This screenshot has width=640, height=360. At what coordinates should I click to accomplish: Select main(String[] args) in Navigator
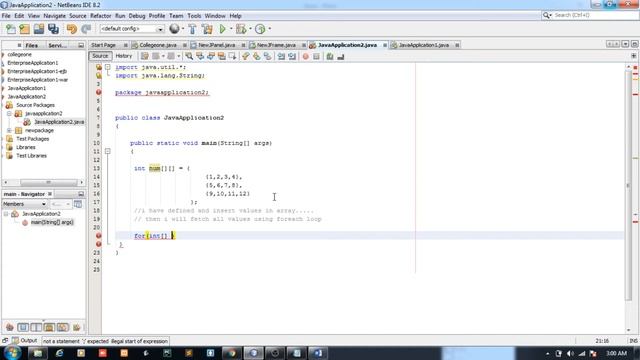pyautogui.click(x=52, y=222)
